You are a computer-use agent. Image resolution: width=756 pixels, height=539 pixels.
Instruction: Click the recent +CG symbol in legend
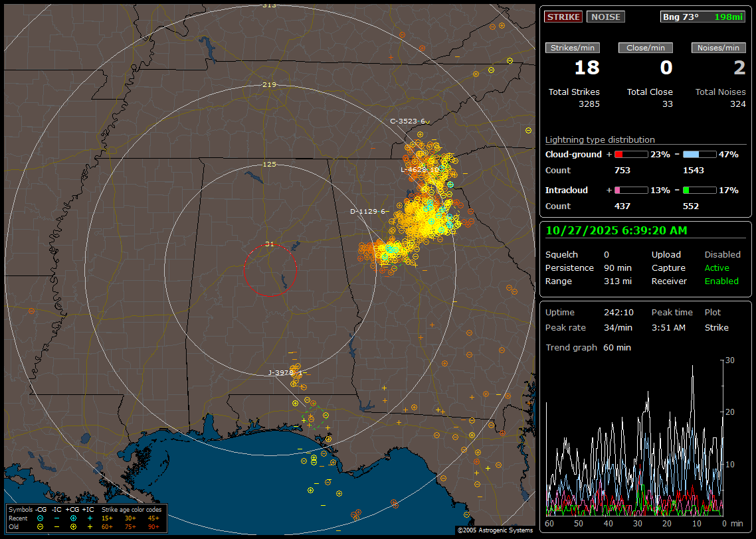tap(73, 518)
